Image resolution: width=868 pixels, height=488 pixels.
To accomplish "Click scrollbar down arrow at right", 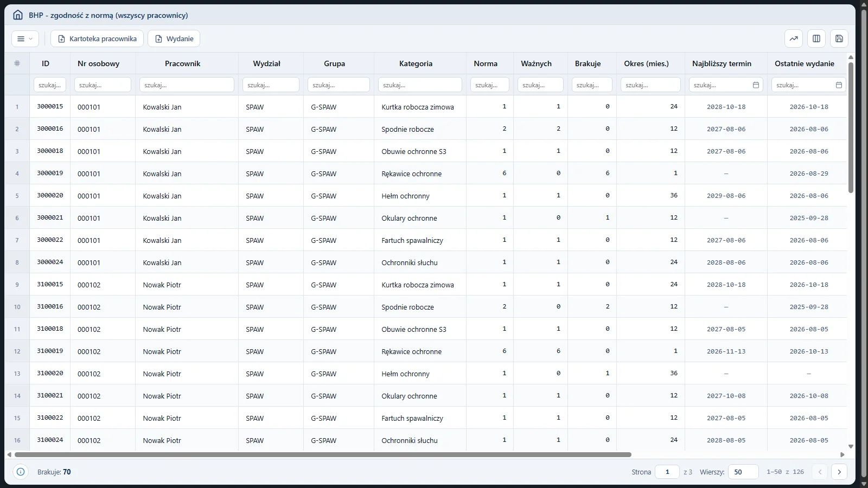I will [x=851, y=447].
